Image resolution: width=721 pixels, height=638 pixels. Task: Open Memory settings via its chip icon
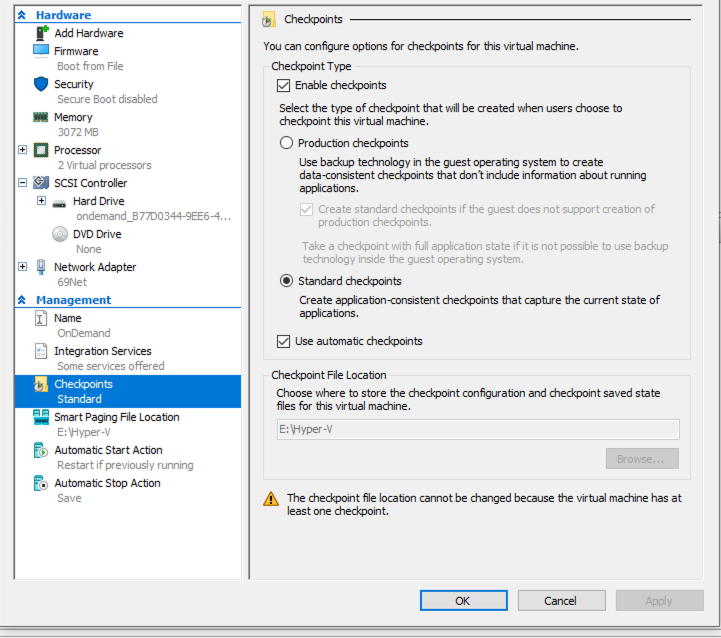pos(41,117)
